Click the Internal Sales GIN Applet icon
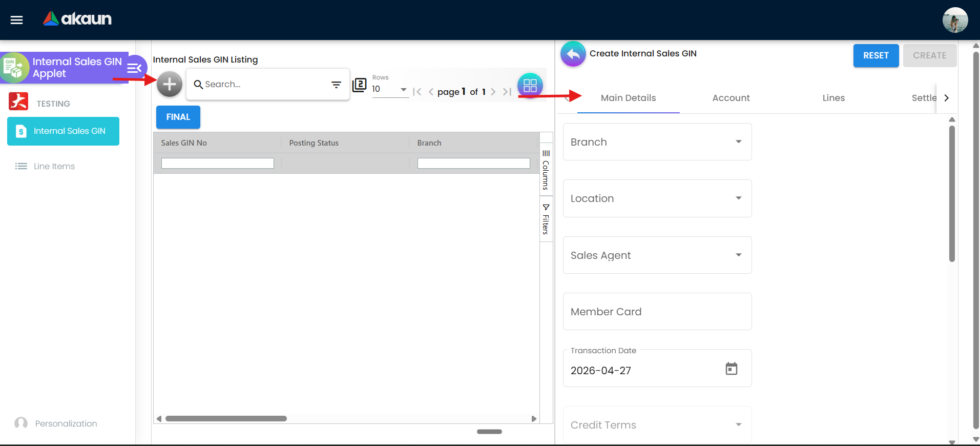The image size is (980, 446). [x=14, y=68]
